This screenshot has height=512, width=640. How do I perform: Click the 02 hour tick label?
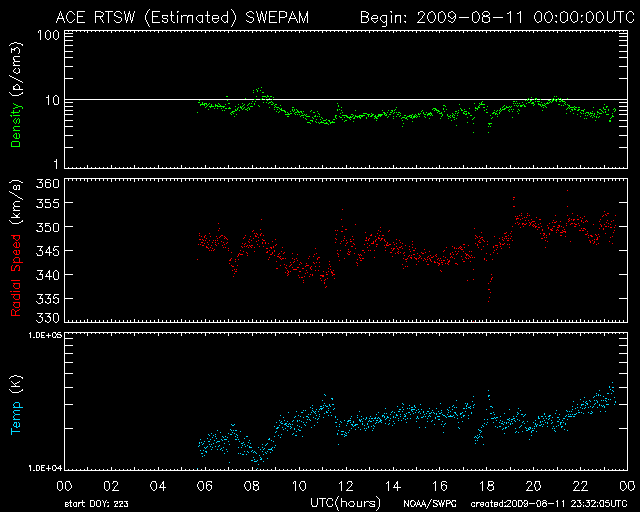(x=111, y=486)
